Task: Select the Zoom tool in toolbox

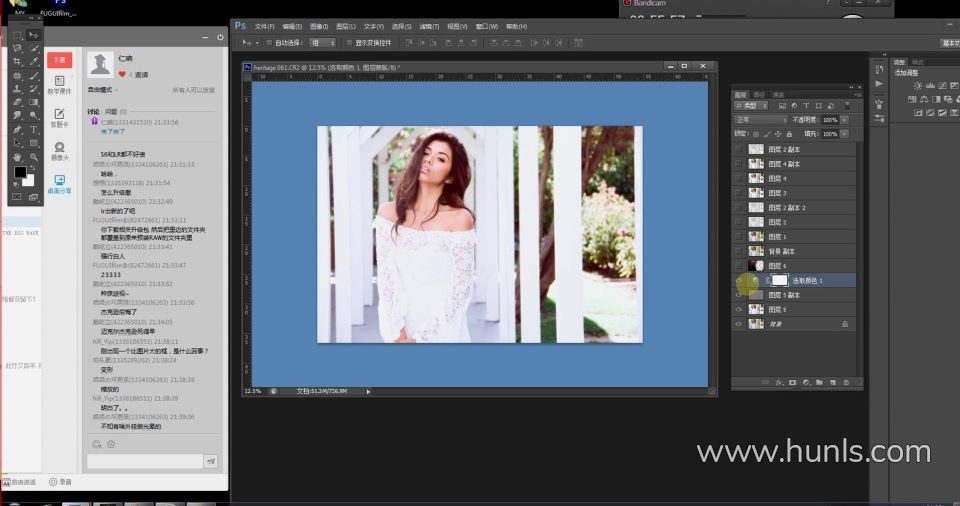Action: [x=34, y=157]
